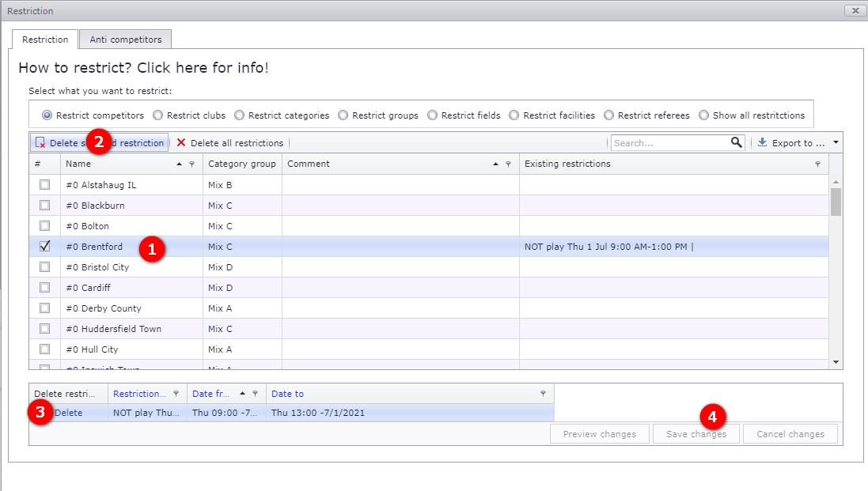Open 'How to restrict? Click here for info!'

[x=143, y=67]
